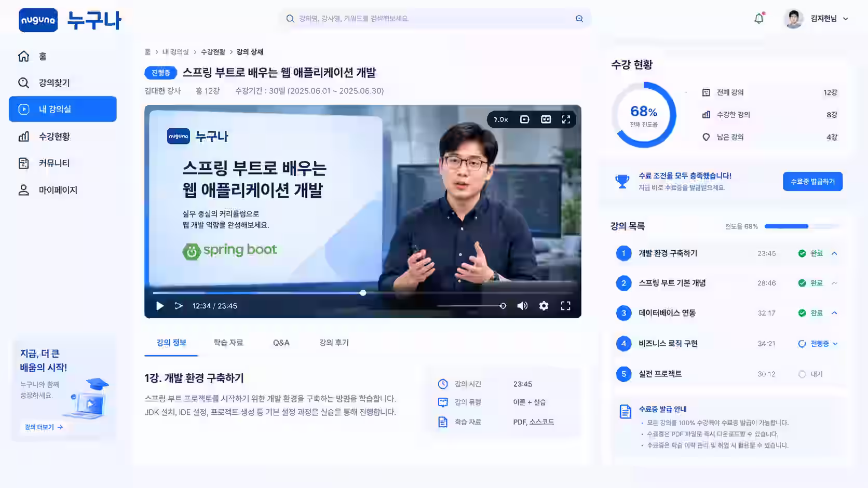868x488 pixels.
Task: Expand lecture 4 비즈니스 로직 구현 chevron
Action: (835, 344)
